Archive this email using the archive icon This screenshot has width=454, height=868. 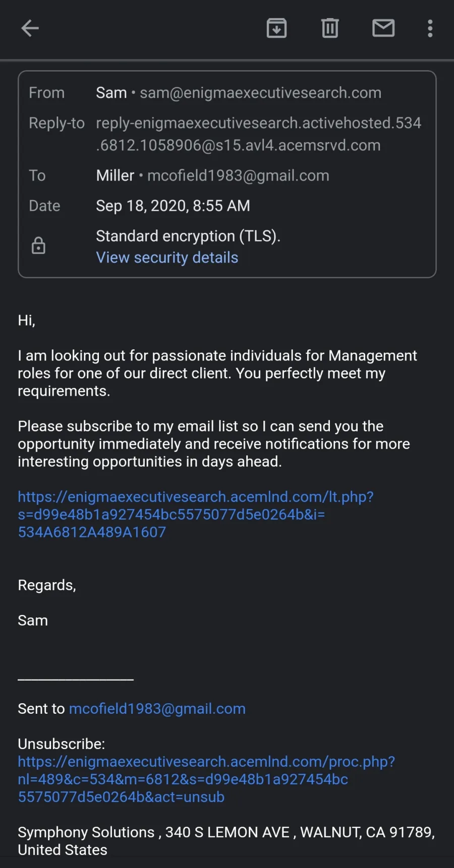coord(276,28)
